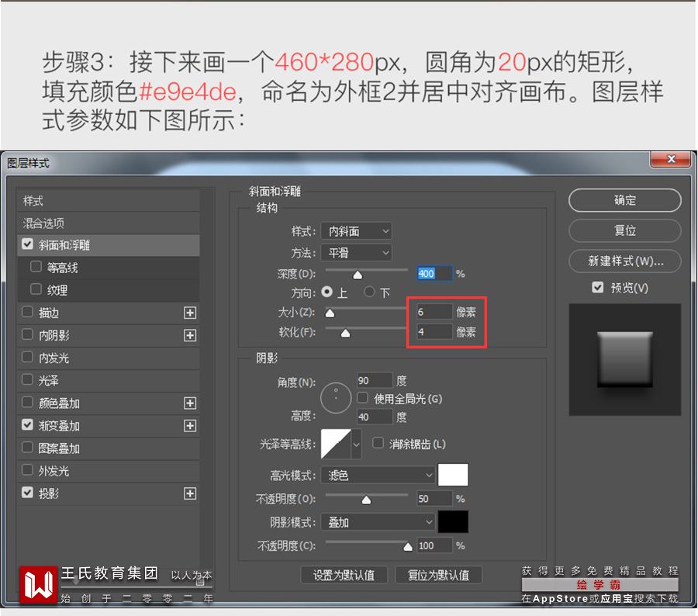
Task: Add another 颜色叠加 effect with plus icon
Action: [x=190, y=403]
